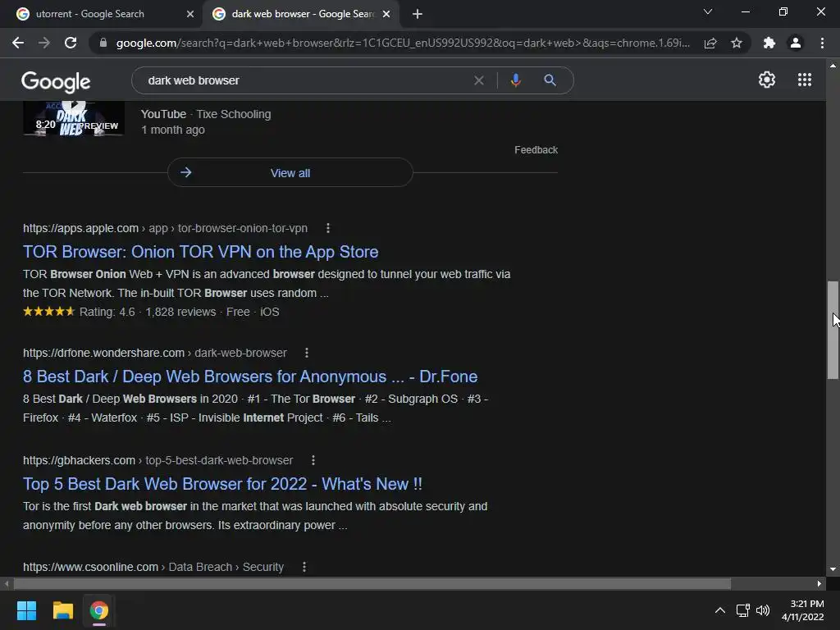Image resolution: width=840 pixels, height=630 pixels.
Task: Open more options for drfone.wondershare.com result
Action: [307, 353]
